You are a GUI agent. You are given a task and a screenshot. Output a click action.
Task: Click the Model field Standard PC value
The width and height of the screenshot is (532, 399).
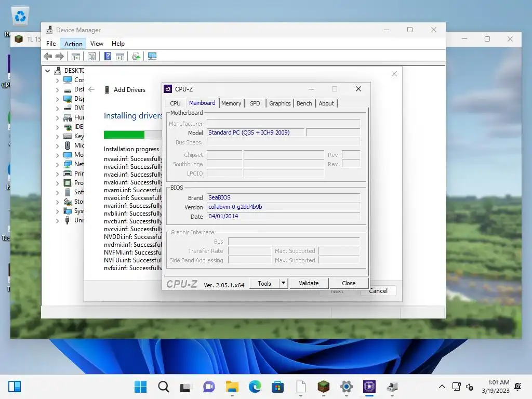255,132
